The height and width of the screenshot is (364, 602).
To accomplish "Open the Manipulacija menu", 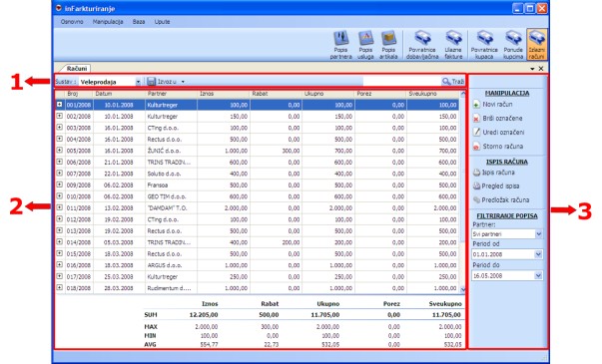I will tap(108, 22).
